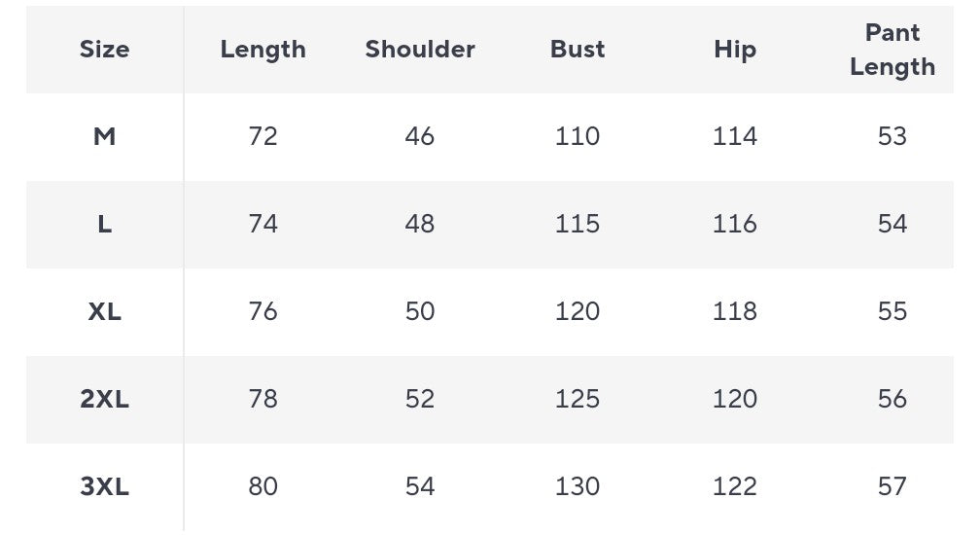Click the Pant Length column header

click(892, 50)
